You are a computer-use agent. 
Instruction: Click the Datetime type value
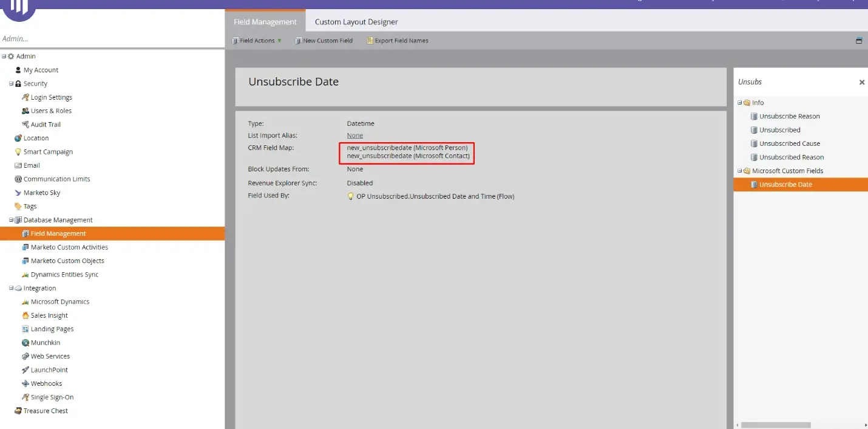[x=361, y=123]
